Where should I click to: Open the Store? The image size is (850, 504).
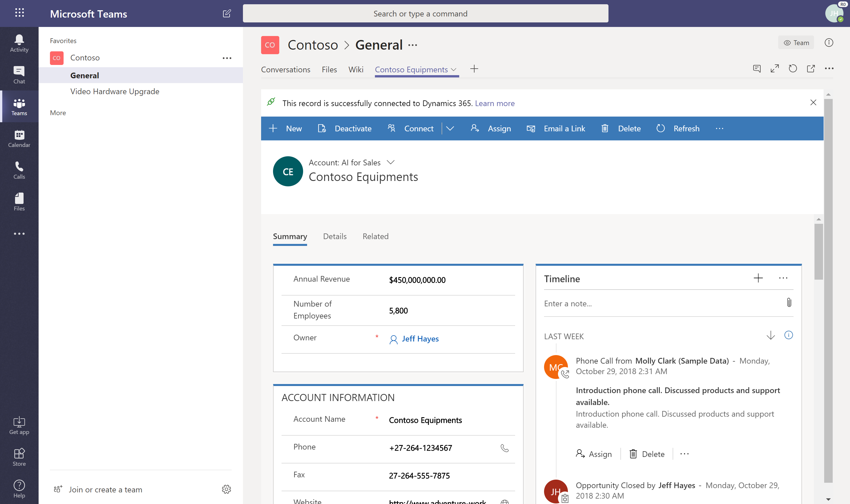click(x=19, y=457)
